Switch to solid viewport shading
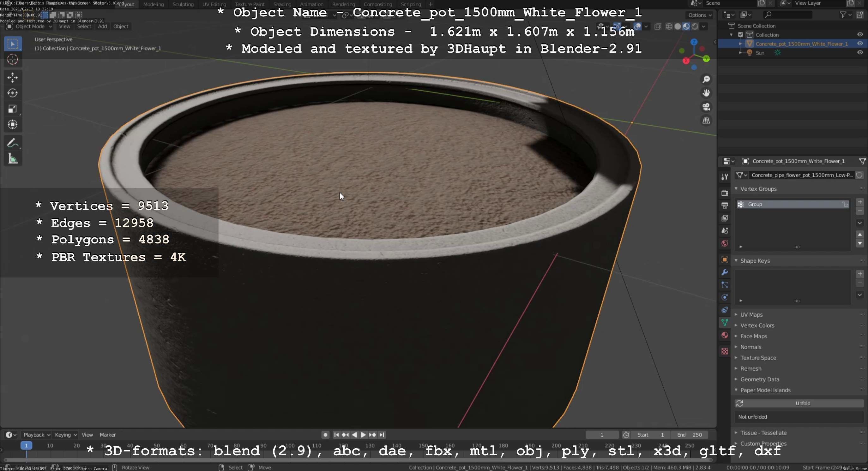The height and width of the screenshot is (471, 868). pos(678,27)
